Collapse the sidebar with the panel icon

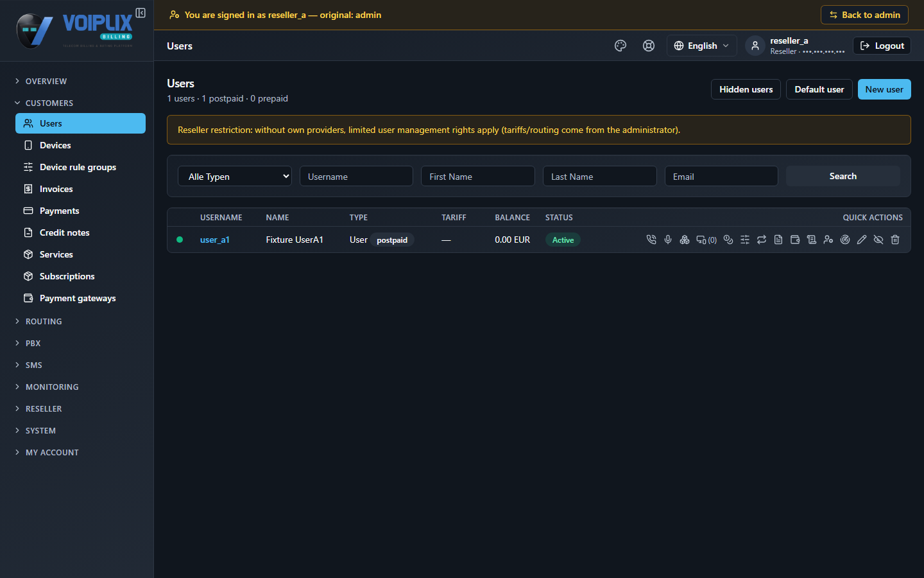[x=141, y=13]
